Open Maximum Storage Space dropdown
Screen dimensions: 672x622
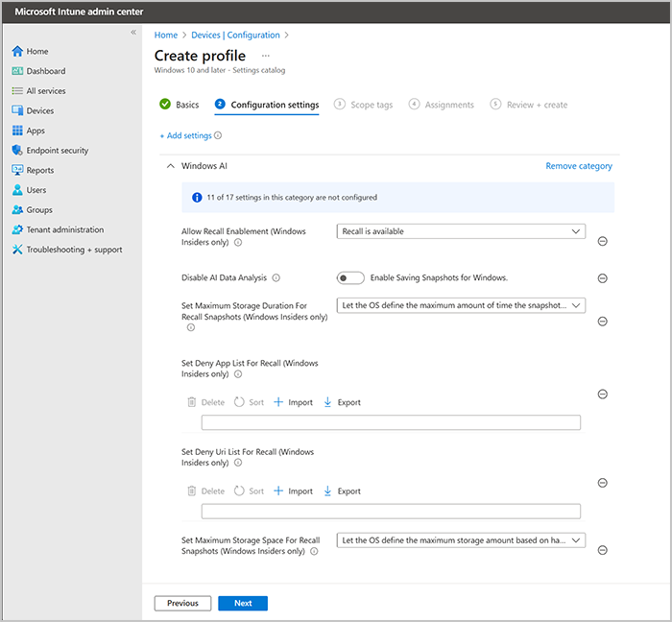[461, 540]
